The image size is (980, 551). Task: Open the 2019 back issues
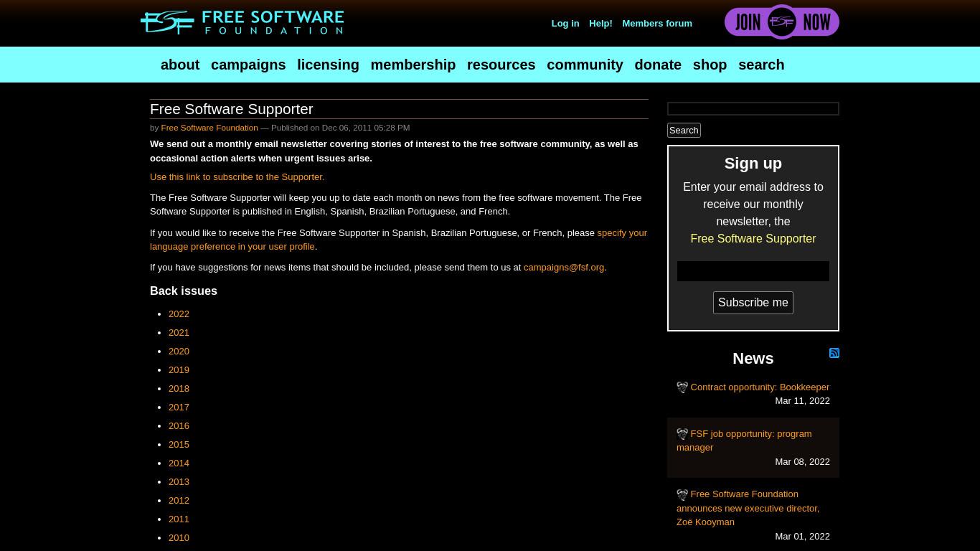(x=179, y=369)
